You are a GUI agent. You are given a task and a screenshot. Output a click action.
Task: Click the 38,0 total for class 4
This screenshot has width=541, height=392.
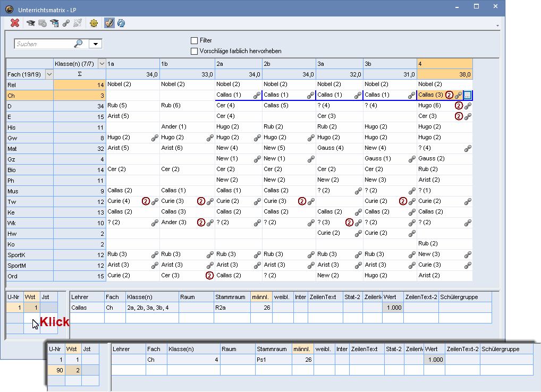point(445,74)
